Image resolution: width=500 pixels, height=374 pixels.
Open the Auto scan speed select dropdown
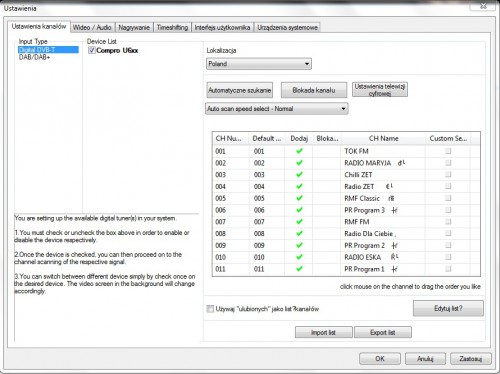tap(277, 109)
